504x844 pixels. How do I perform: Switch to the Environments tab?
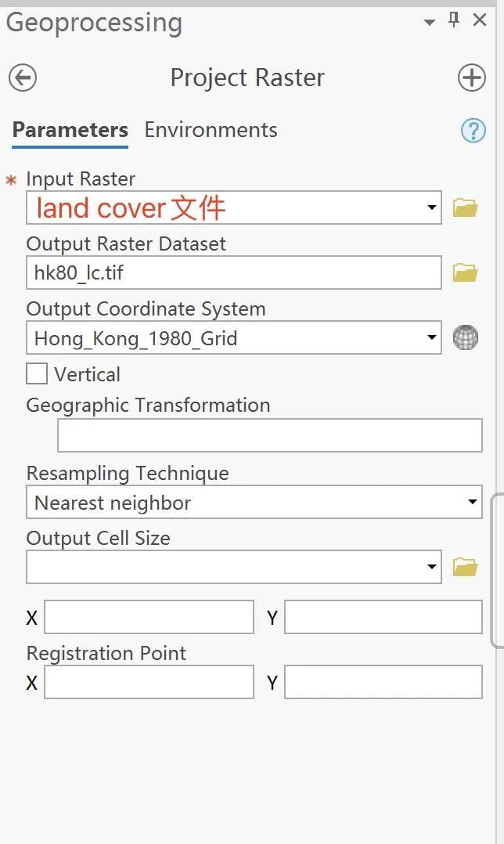[211, 130]
